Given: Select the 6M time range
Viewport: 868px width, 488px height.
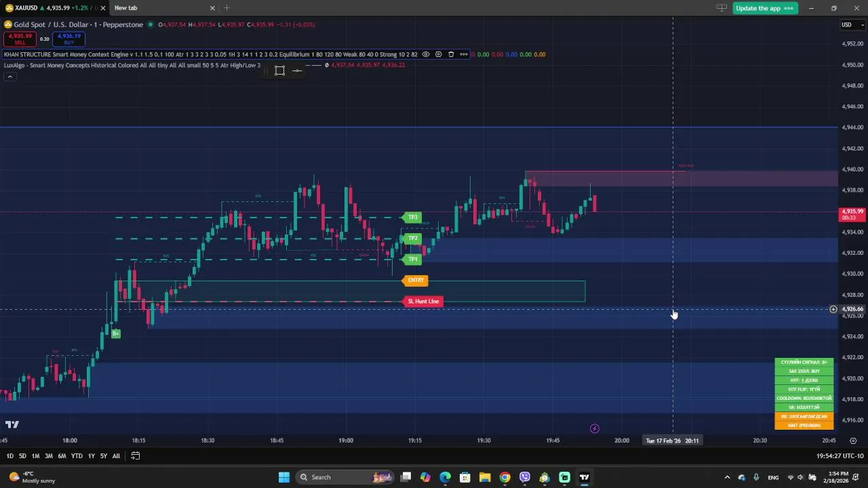Looking at the screenshot, I should click(x=62, y=456).
